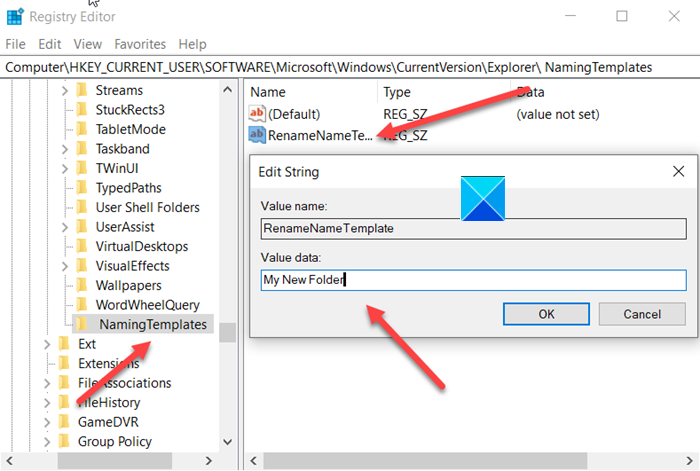The width and height of the screenshot is (700, 471).
Task: Click the tree pane scroll up arrow
Action: [x=227, y=90]
